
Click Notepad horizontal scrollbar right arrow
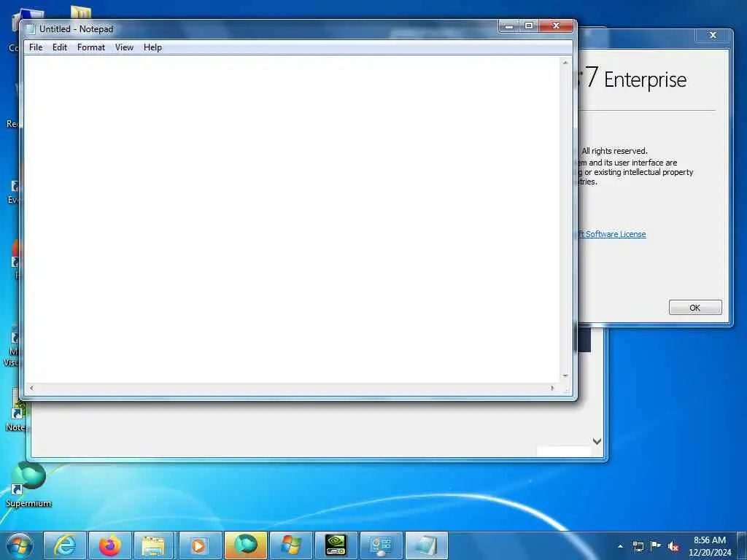point(553,388)
